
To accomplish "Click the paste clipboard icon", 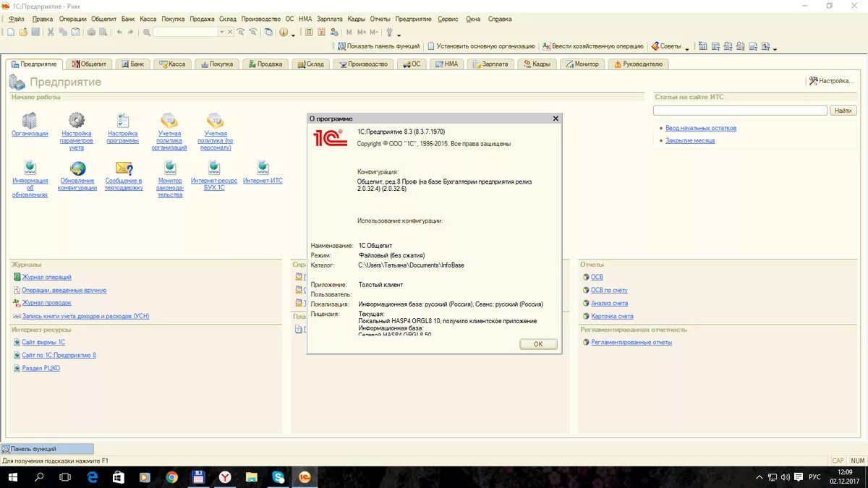I will [x=75, y=32].
